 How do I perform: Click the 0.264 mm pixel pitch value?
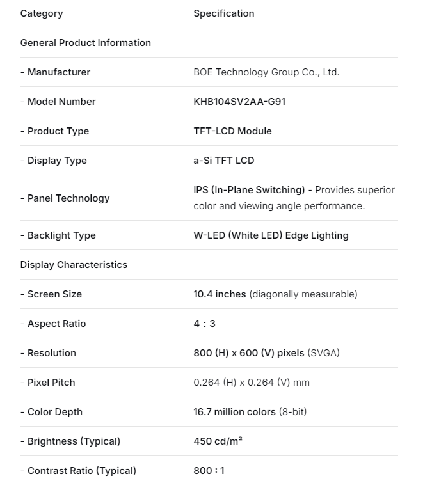point(252,383)
